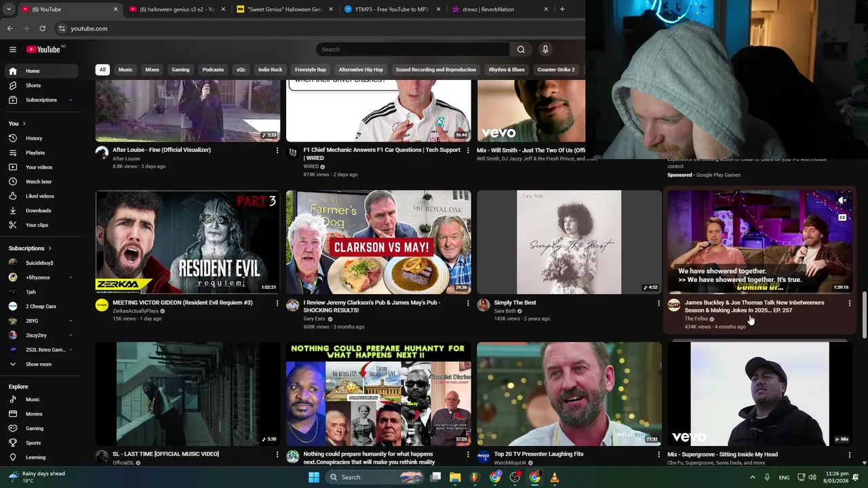Open the ZerkaaActuallyPlays channel link
The image size is (868, 488).
coord(136,311)
